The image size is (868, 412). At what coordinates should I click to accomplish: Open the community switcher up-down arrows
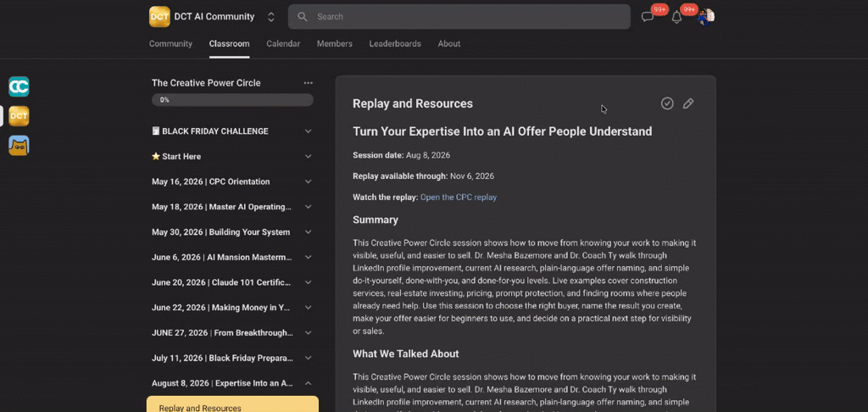tap(271, 17)
